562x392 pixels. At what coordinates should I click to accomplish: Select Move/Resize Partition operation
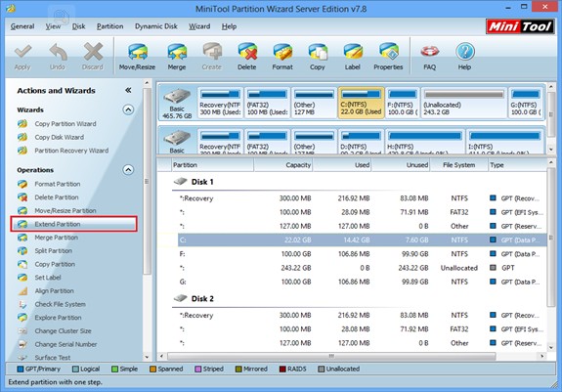[x=65, y=211]
